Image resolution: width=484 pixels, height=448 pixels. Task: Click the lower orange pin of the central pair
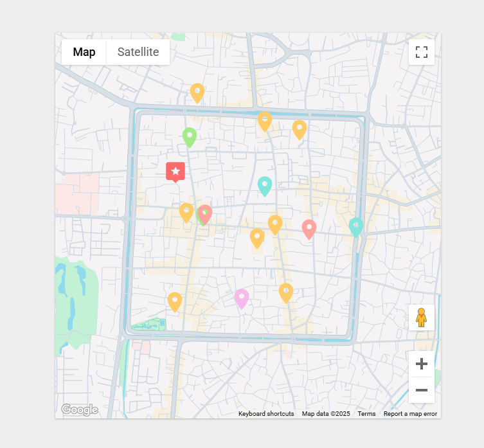(257, 238)
